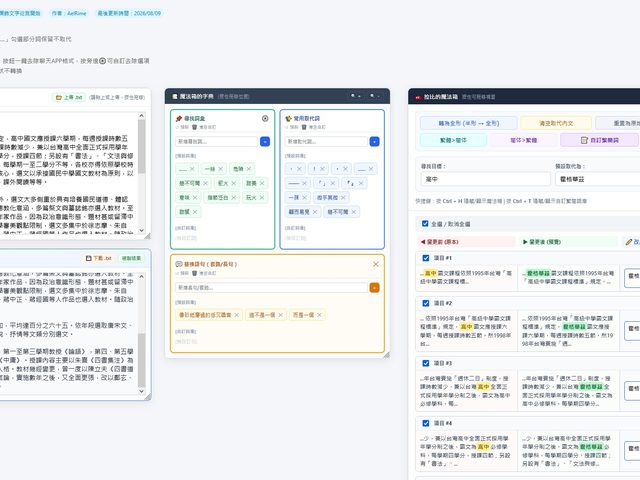The height and width of the screenshot is (480, 640).
Task: Click the 下載 .txt download button
Action: (98, 258)
